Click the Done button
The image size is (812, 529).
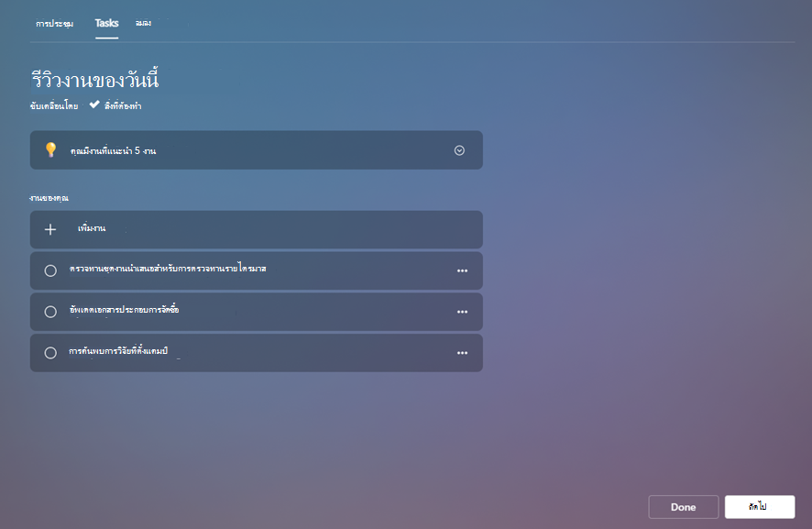point(683,507)
